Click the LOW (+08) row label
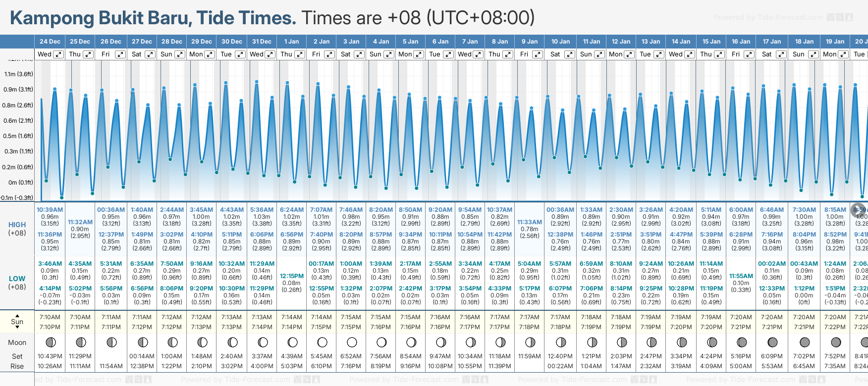Screen dimensions: 868x386 [17, 283]
